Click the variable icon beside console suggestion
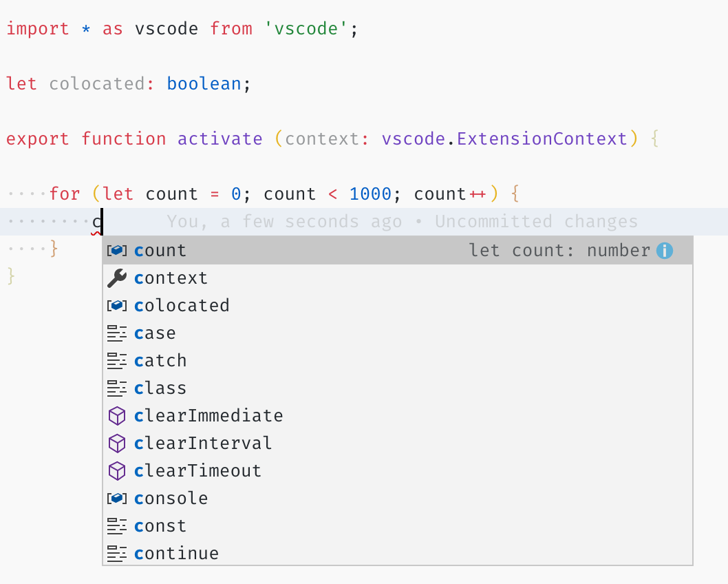The image size is (728, 584). tap(117, 499)
